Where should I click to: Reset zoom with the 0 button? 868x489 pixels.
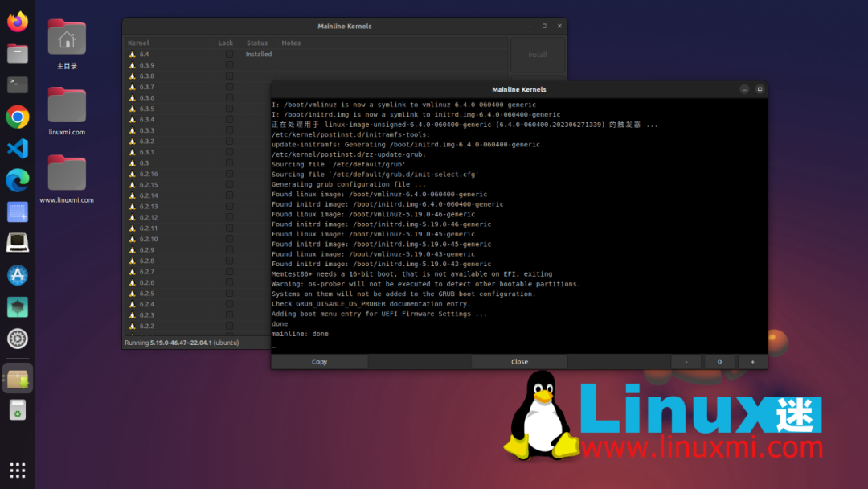(719, 361)
